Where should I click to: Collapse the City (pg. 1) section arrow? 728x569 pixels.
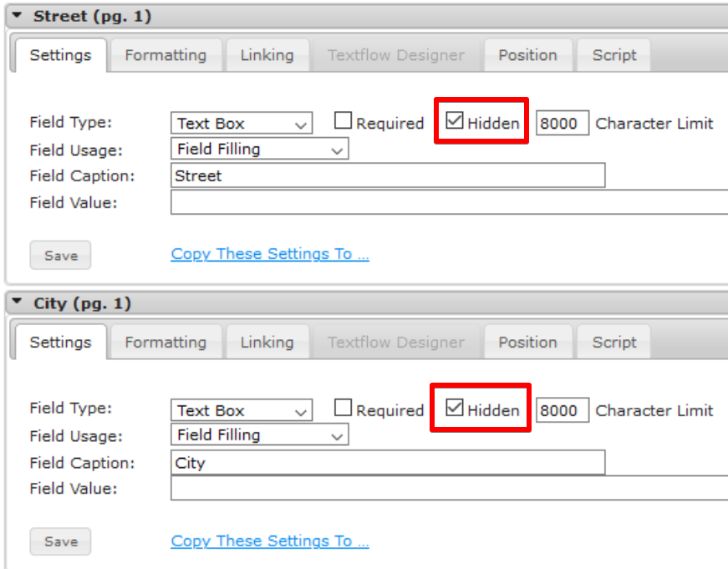(x=18, y=302)
